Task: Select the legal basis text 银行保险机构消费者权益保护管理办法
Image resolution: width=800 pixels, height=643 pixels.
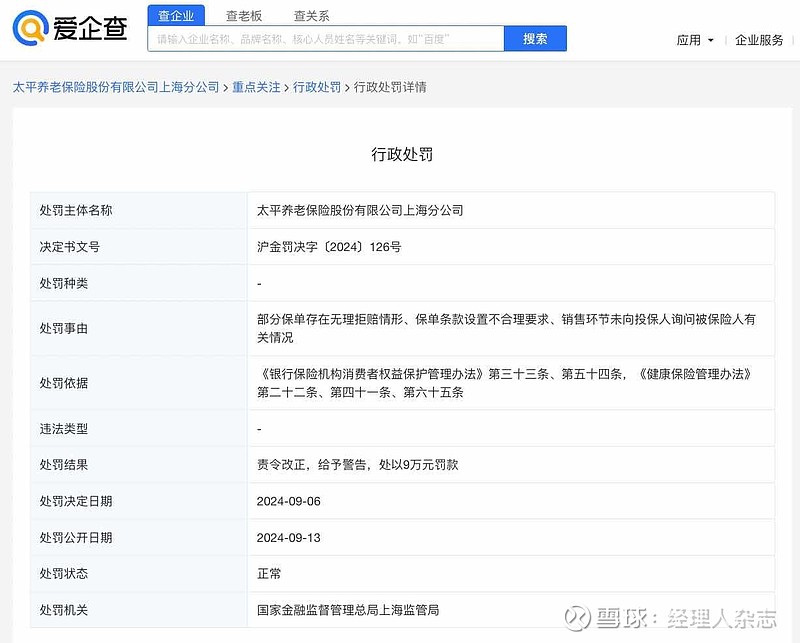Action: click(x=372, y=374)
